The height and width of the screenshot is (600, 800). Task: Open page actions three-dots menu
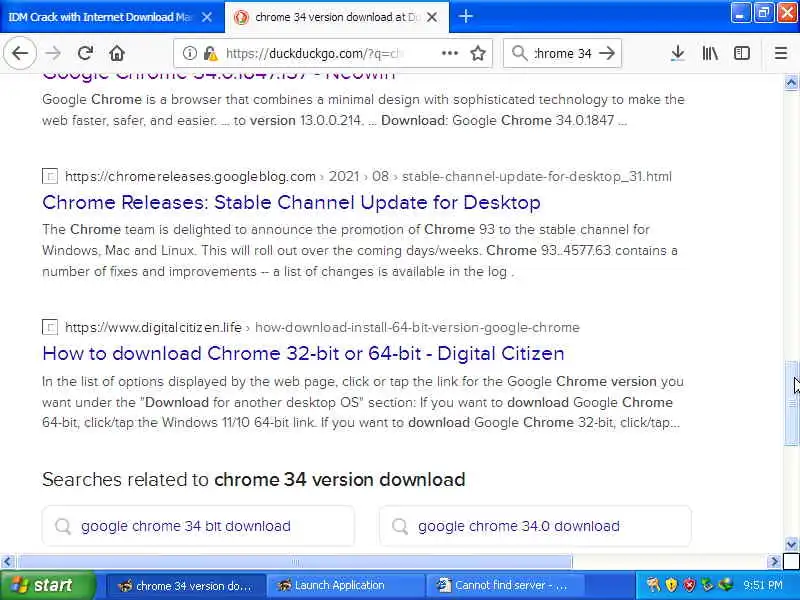(449, 53)
